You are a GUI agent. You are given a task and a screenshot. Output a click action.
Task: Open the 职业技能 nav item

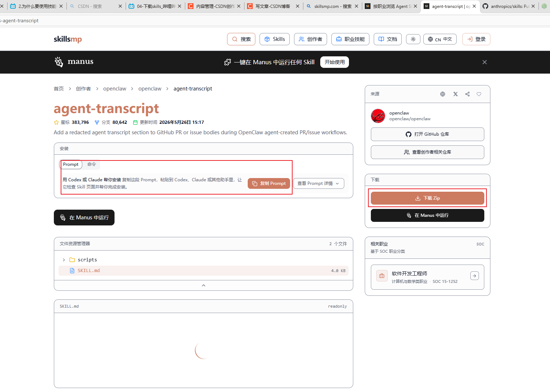(x=350, y=39)
